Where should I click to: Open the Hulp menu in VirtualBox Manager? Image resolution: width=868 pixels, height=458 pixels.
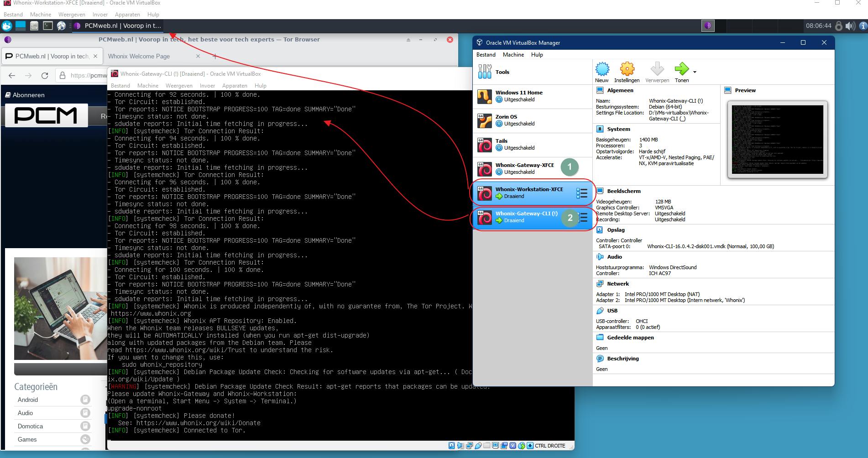537,55
